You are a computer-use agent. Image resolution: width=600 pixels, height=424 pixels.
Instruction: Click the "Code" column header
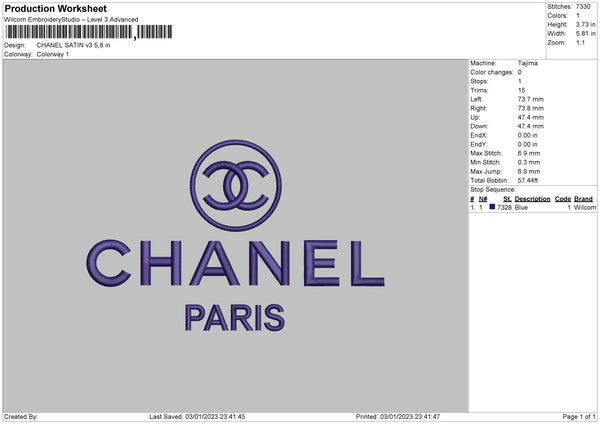(563, 199)
